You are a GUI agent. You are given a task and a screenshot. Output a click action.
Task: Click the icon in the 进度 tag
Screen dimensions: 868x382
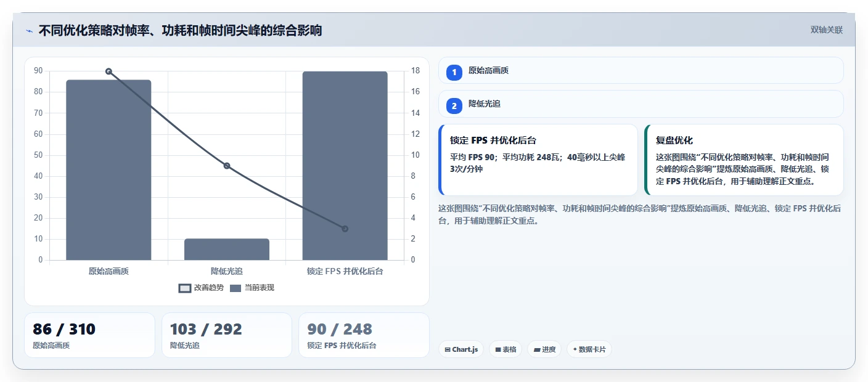[537, 349]
